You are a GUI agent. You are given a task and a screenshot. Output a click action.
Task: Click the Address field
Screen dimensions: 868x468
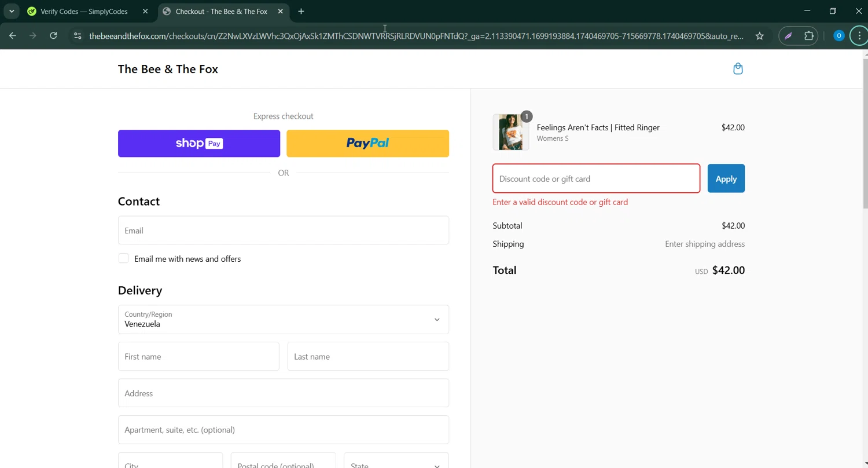pos(284,393)
